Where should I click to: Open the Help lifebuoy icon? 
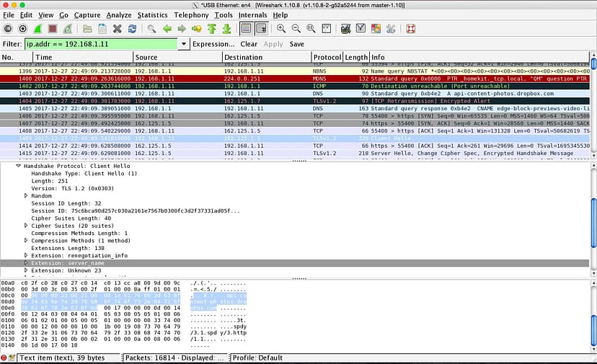pos(410,29)
